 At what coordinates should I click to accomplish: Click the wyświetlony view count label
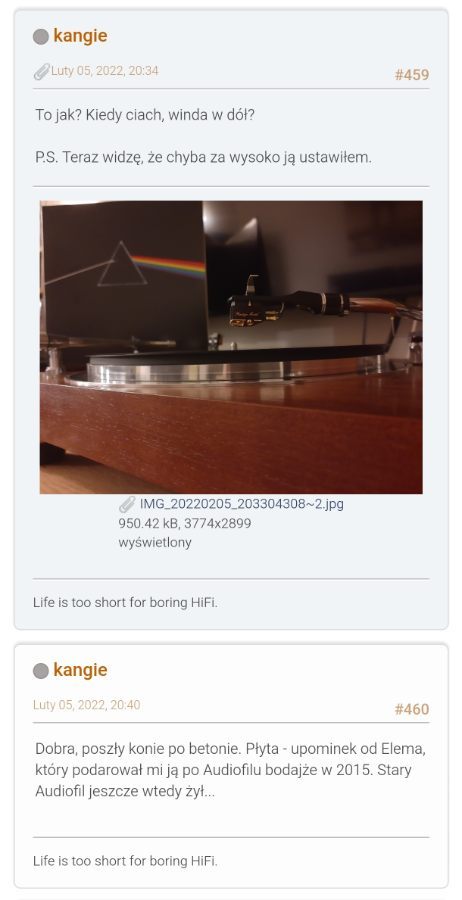coord(155,542)
